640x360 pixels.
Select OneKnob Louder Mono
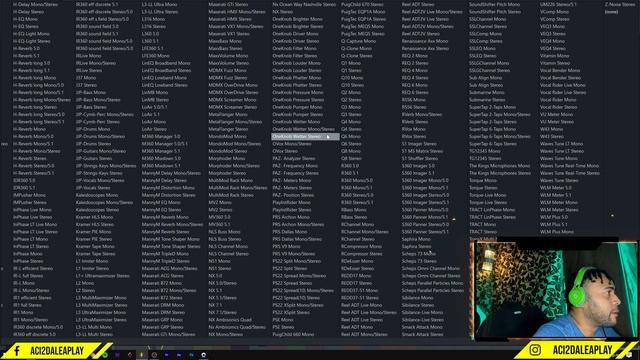[296, 63]
